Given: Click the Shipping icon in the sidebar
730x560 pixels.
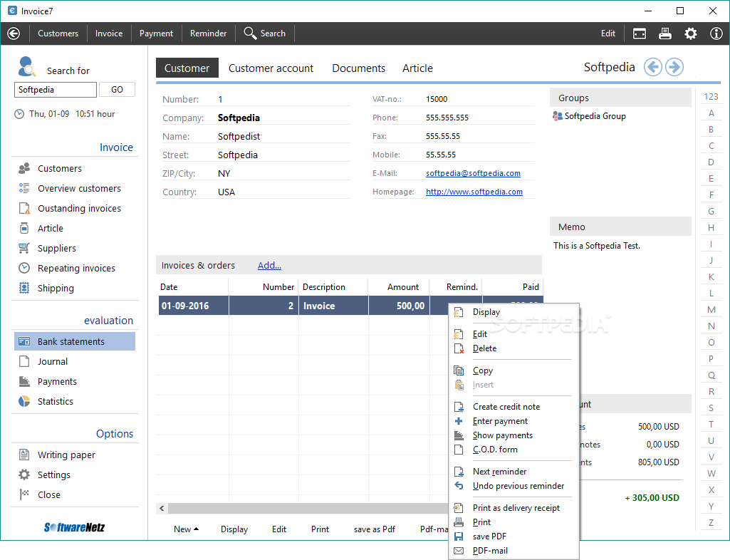Looking at the screenshot, I should click(24, 288).
